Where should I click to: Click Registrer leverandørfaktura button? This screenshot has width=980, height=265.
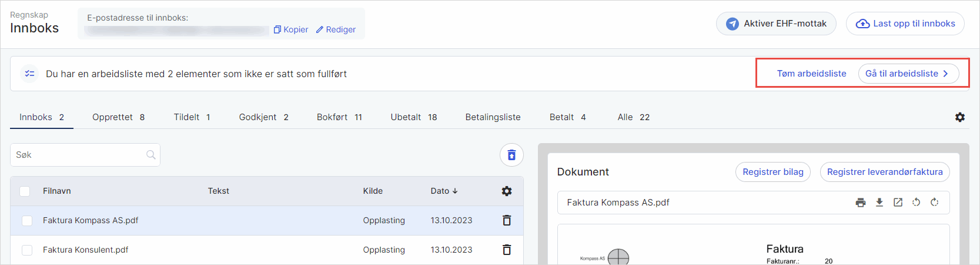(x=884, y=172)
